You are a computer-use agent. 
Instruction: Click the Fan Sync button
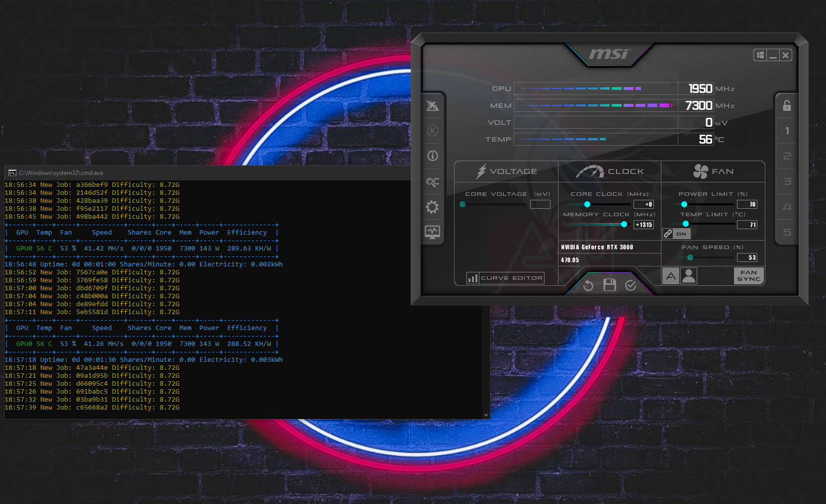click(748, 276)
